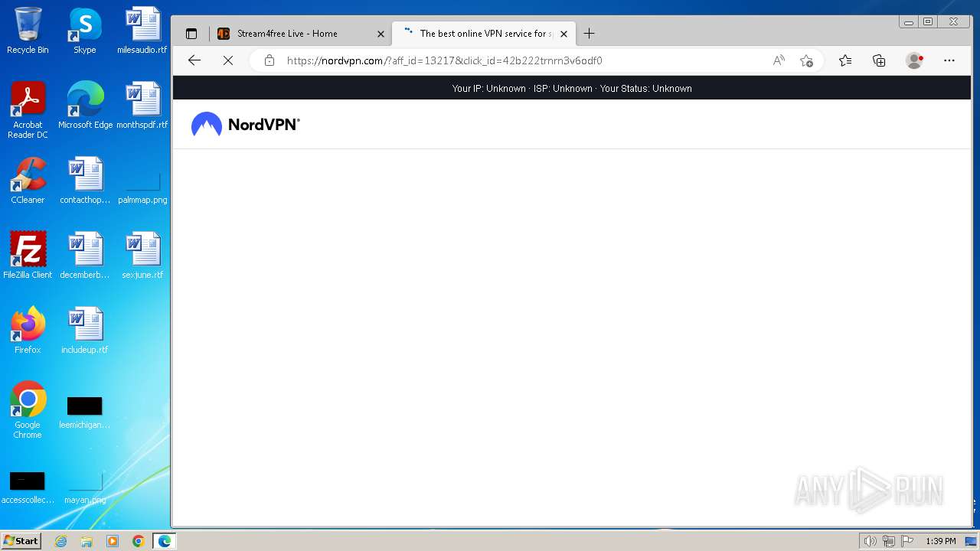Open Collections toolbar icon

point(879,60)
